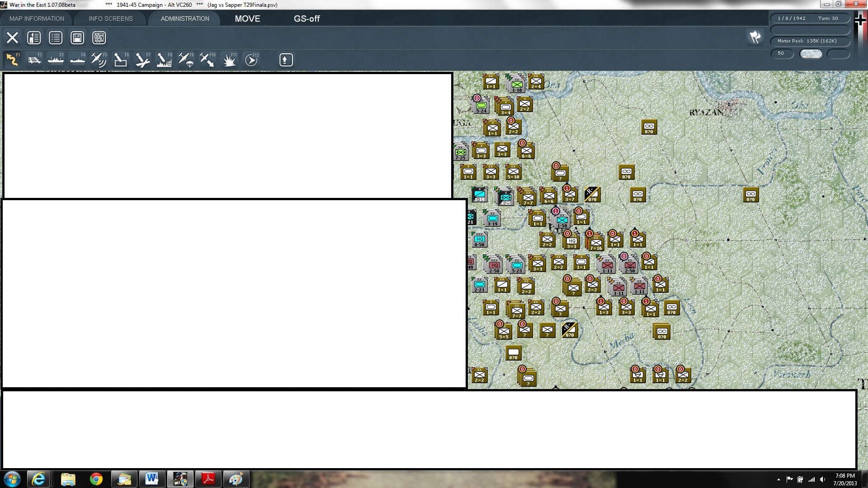Select Ryazan city on the map
The height and width of the screenshot is (488, 868).
(x=729, y=105)
